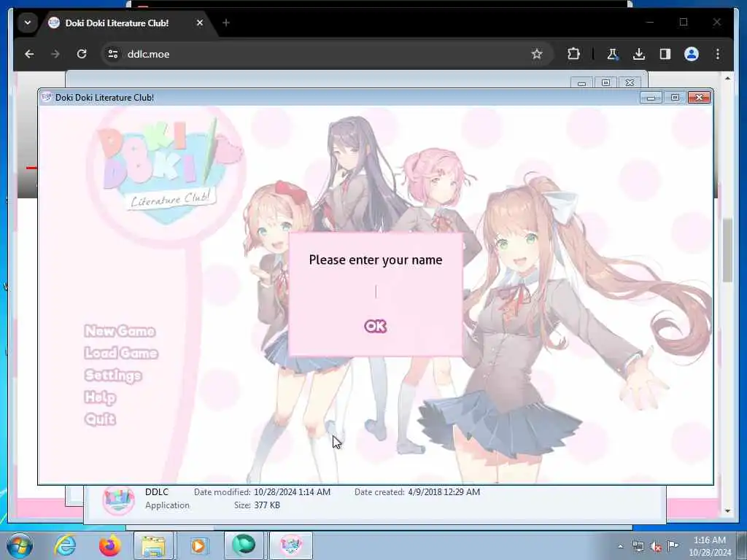747x560 pixels.
Task: Maximize the Explorer window behind the game
Action: pyautogui.click(x=605, y=83)
